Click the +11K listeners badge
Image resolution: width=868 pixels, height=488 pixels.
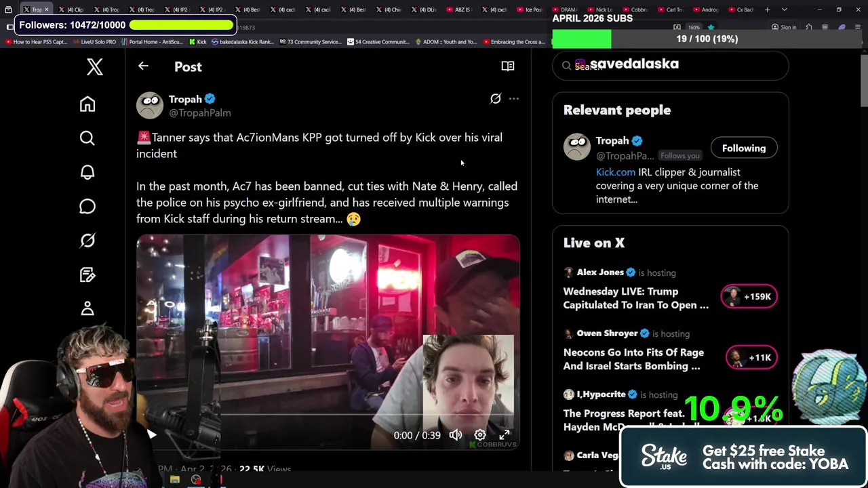tap(751, 357)
